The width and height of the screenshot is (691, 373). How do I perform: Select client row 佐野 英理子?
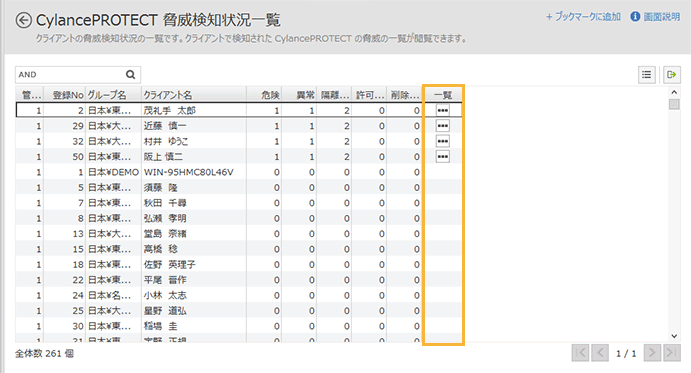pos(238,265)
